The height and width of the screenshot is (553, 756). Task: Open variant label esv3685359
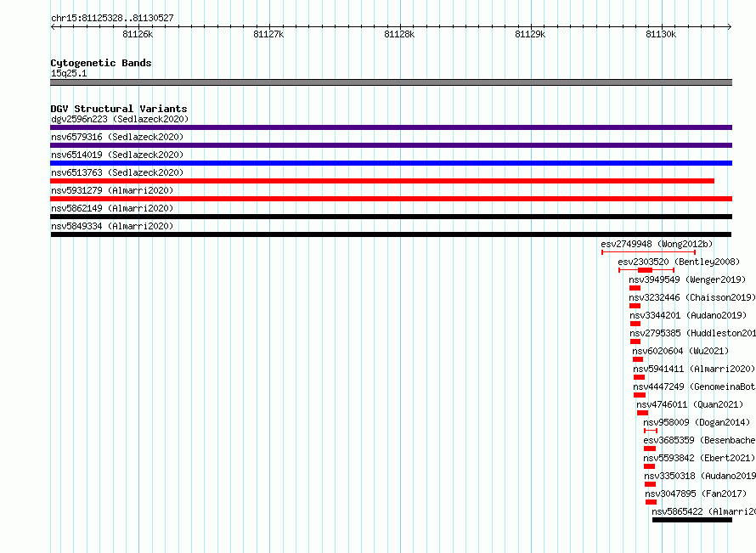[x=700, y=440]
